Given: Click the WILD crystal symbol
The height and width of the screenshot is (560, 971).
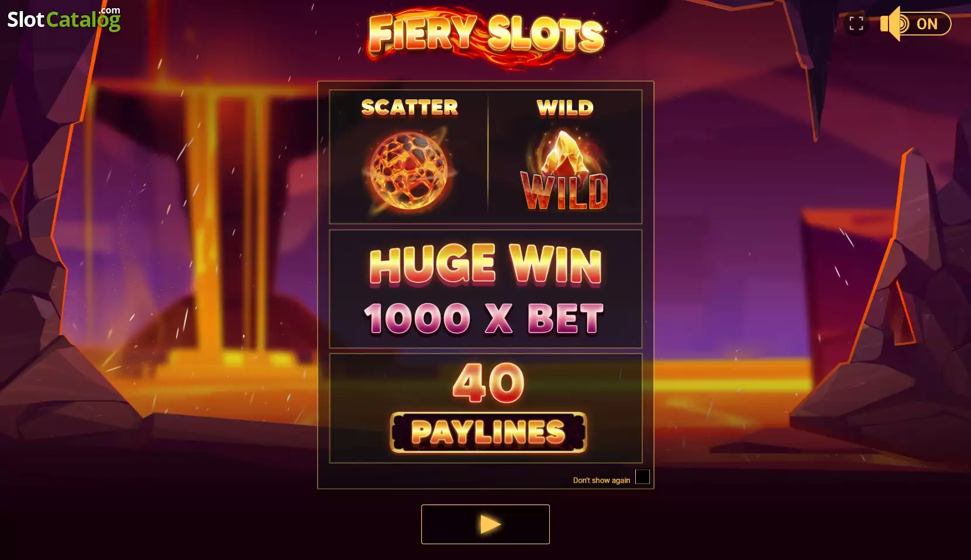Looking at the screenshot, I should [x=564, y=170].
